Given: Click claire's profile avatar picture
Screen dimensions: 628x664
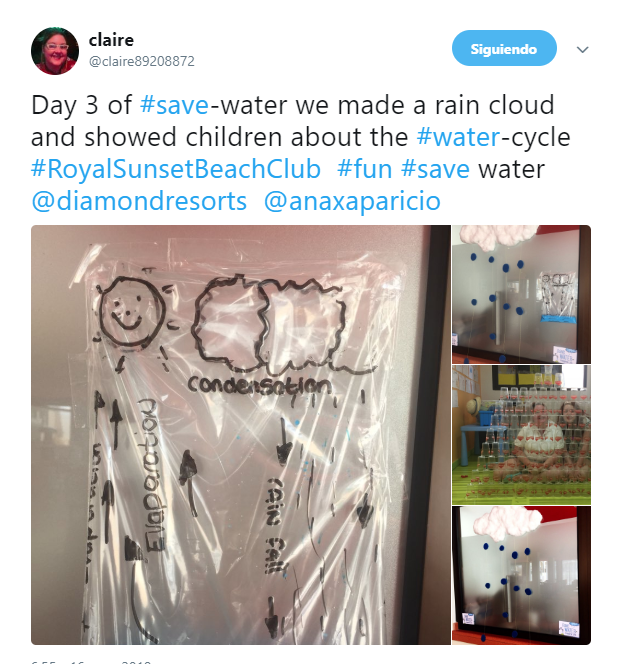Looking at the screenshot, I should [55, 51].
